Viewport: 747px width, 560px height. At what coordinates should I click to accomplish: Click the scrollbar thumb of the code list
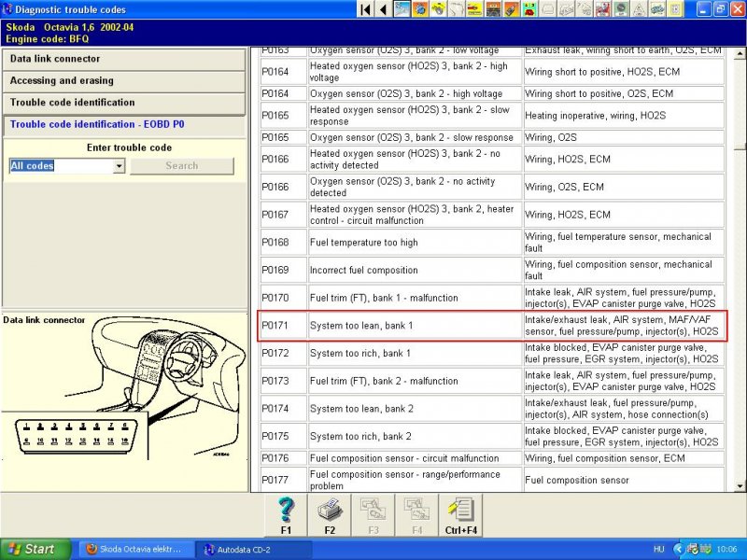[740, 146]
